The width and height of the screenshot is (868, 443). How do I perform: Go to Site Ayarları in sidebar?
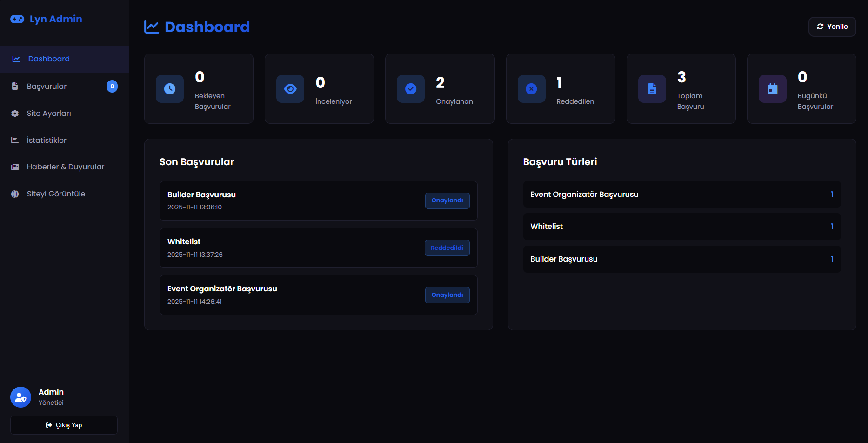49,114
